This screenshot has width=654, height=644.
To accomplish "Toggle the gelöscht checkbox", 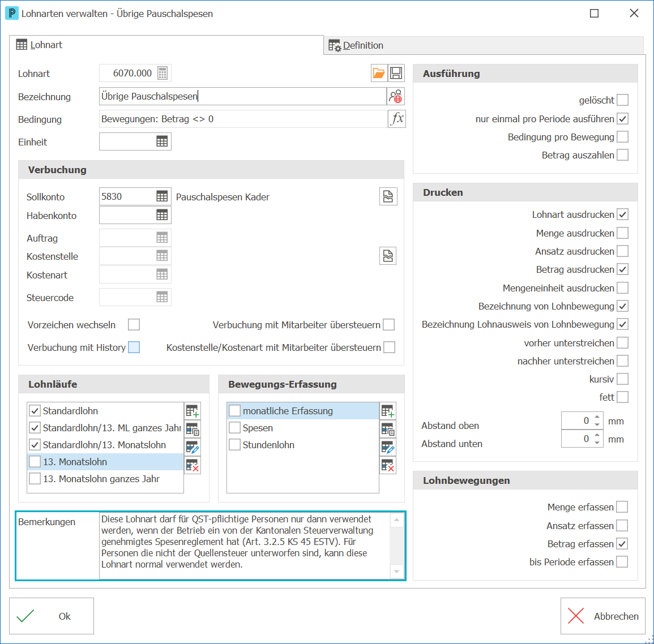I will [622, 100].
